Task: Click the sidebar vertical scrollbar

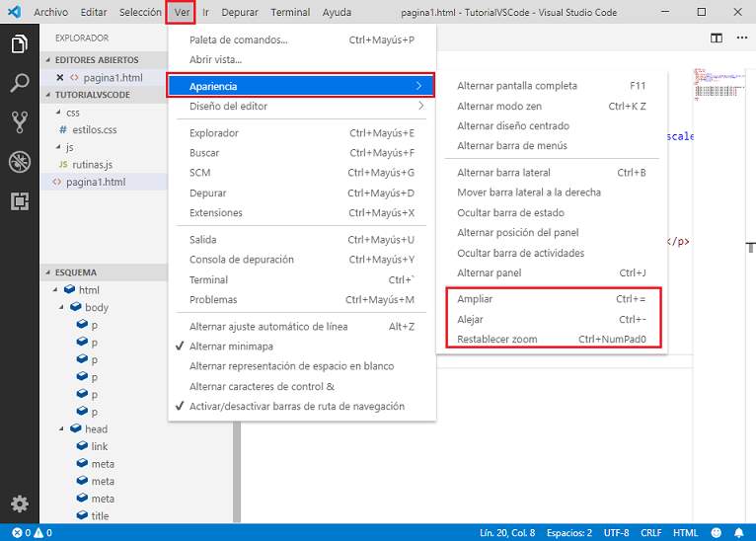Action: pos(237,472)
